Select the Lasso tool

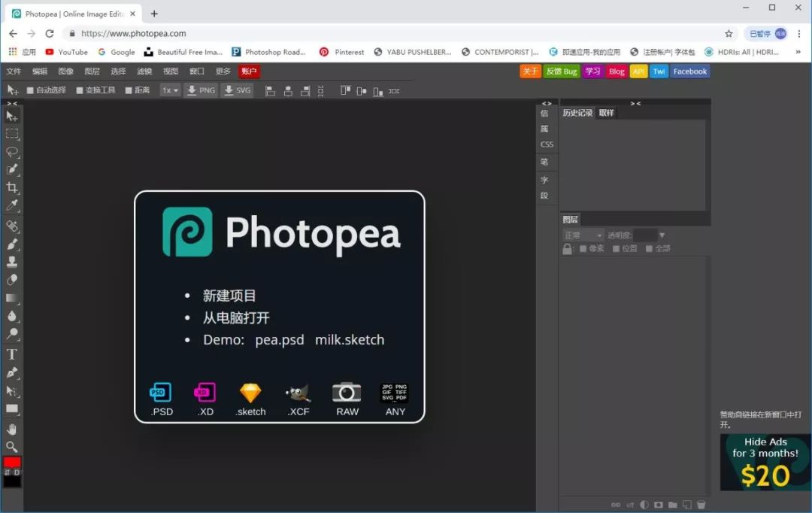[12, 152]
